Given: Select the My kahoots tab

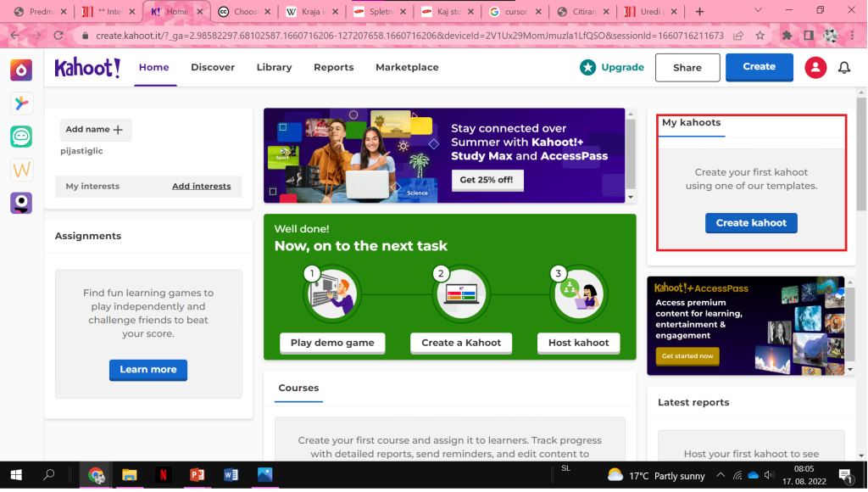Looking at the screenshot, I should click(692, 123).
